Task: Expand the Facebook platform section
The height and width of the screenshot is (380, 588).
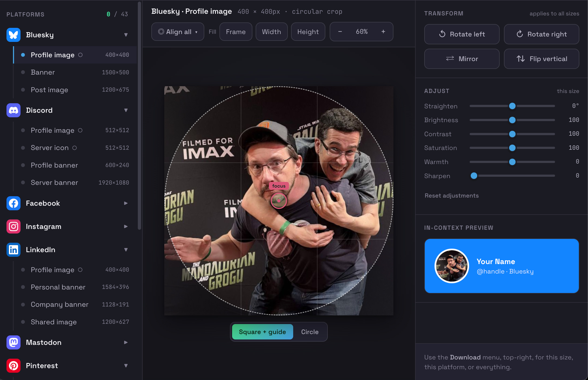Action: point(126,203)
